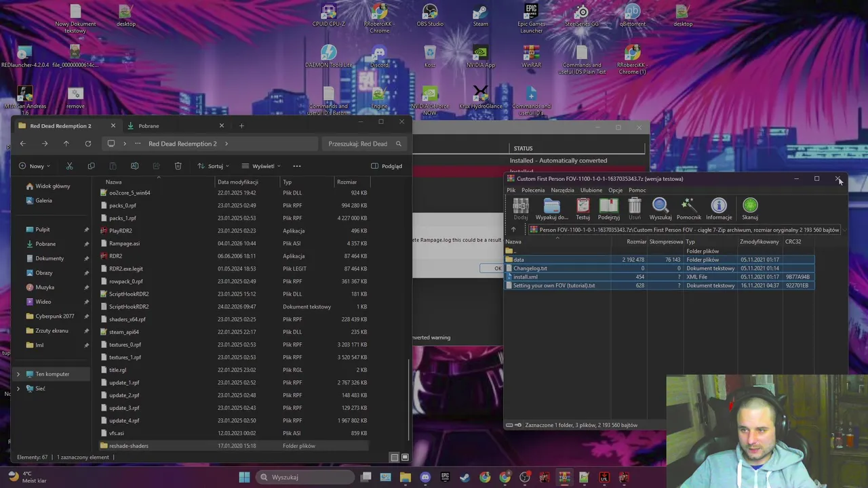Open the WinRAR desktop shortcut

531,57
